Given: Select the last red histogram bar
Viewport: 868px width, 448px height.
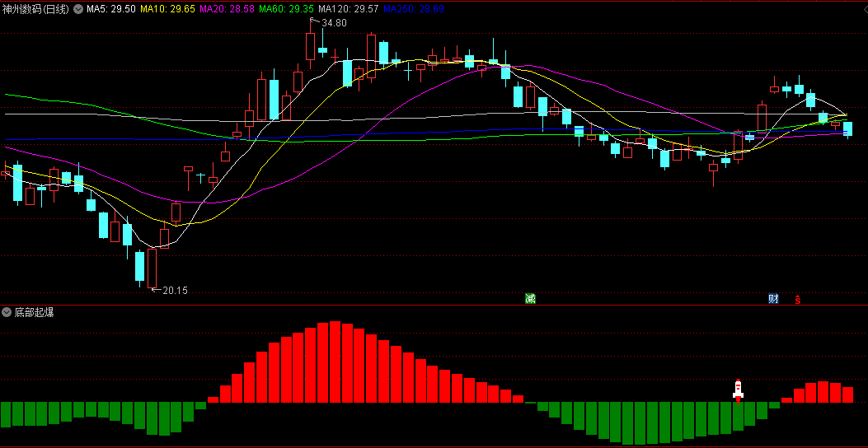Looking at the screenshot, I should pos(847,395).
